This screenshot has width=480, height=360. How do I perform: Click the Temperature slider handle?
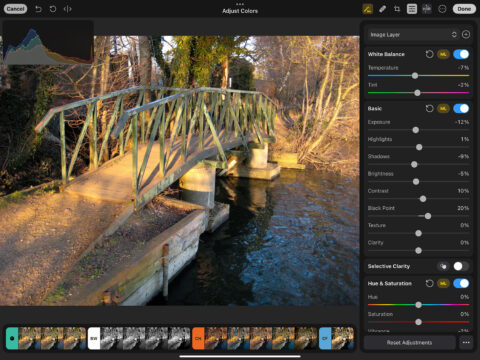[415, 76]
